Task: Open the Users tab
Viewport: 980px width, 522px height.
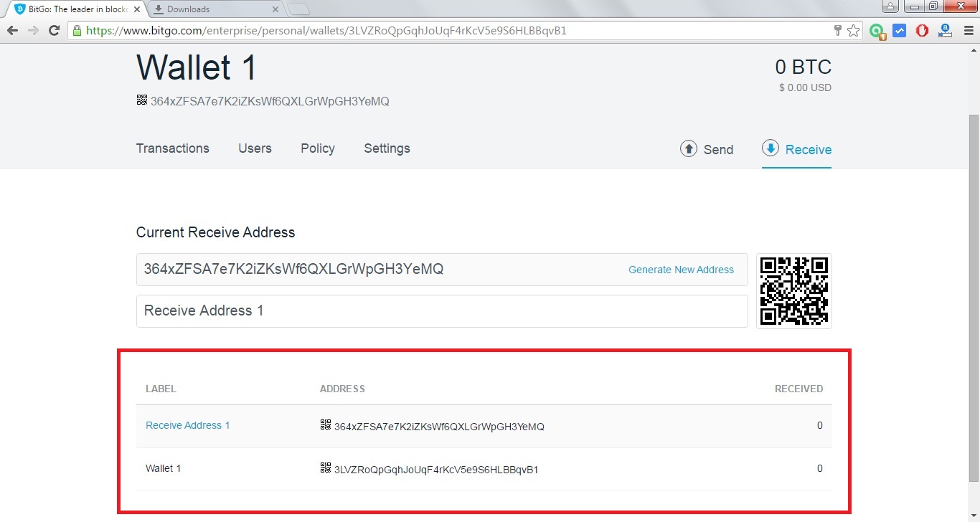Action: pyautogui.click(x=255, y=148)
